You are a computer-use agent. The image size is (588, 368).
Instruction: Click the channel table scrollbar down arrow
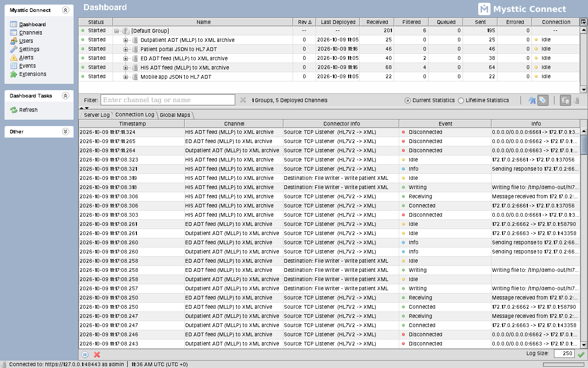tap(584, 90)
